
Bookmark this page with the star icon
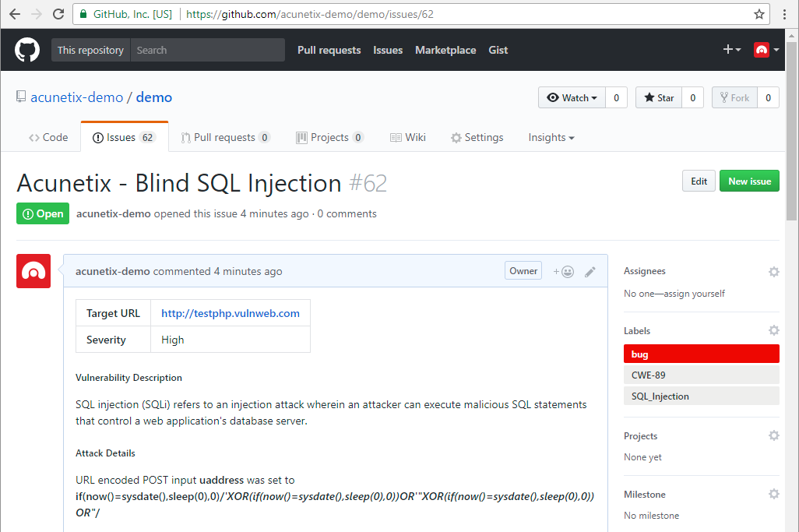759,14
